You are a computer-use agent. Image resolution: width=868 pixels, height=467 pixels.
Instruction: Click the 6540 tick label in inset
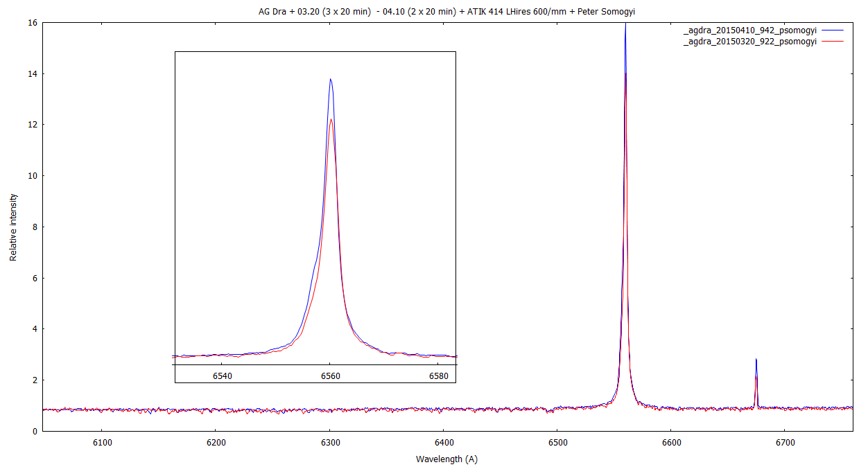(222, 376)
